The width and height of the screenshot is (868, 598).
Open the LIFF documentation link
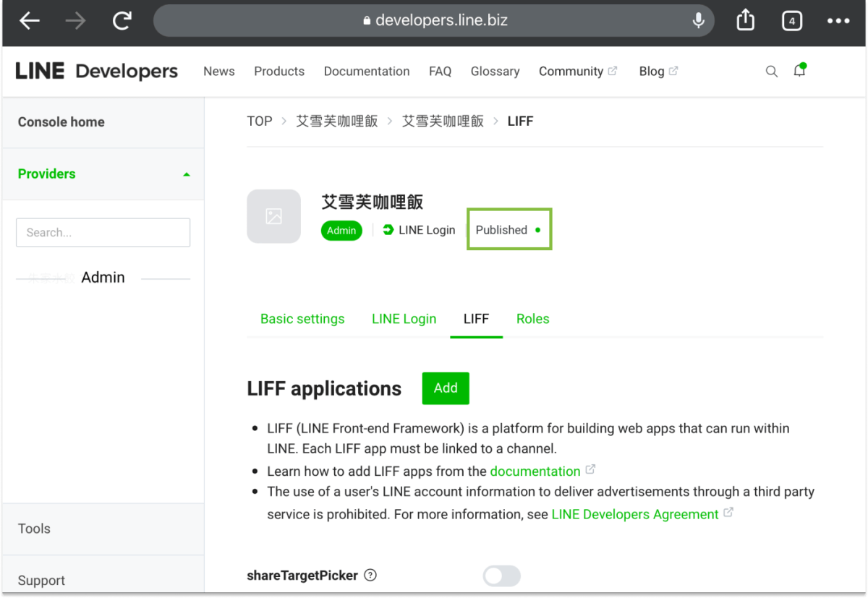[x=537, y=471]
